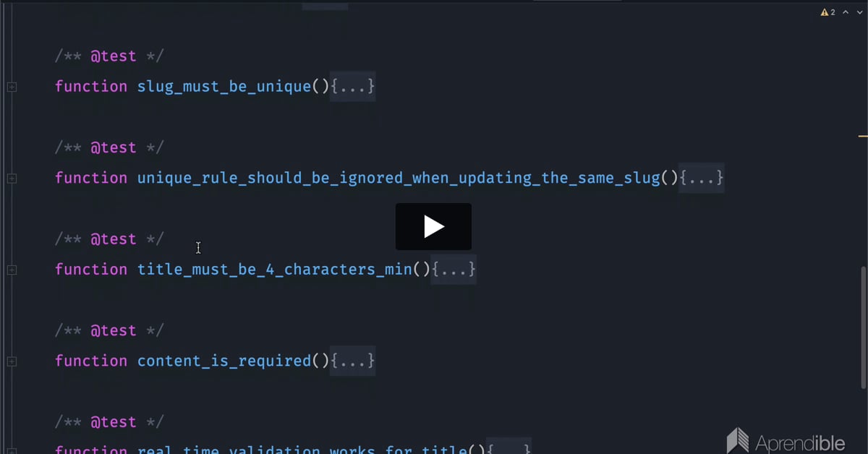Jump to the yellow warning stripe marker
The width and height of the screenshot is (868, 454).
[x=862, y=135]
